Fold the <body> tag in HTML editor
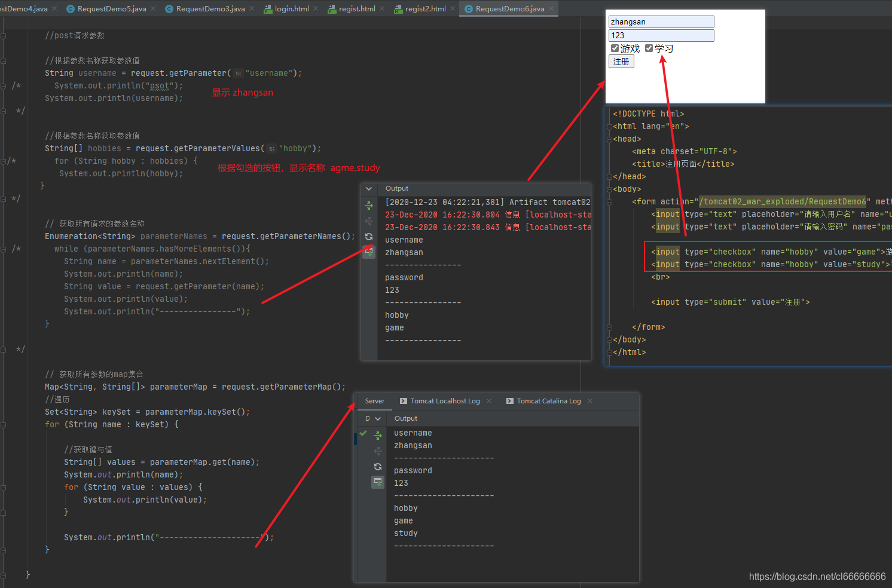Screen dimensions: 892x588 tap(609, 189)
